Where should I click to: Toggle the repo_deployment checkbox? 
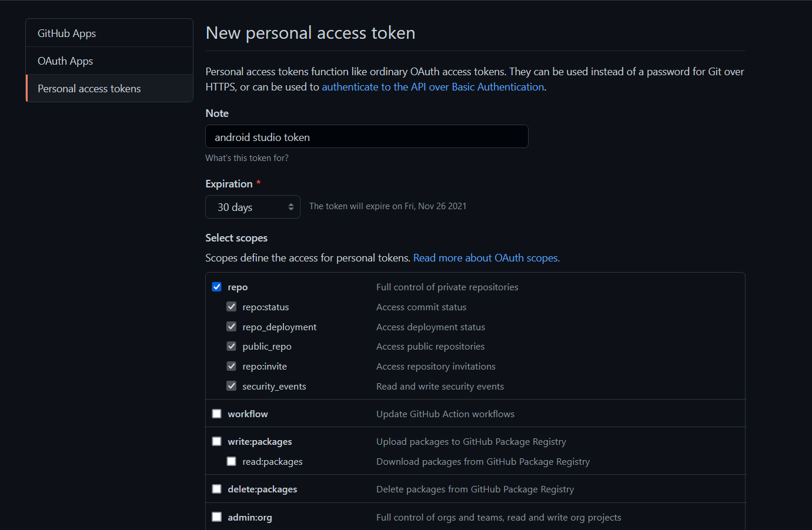click(232, 327)
